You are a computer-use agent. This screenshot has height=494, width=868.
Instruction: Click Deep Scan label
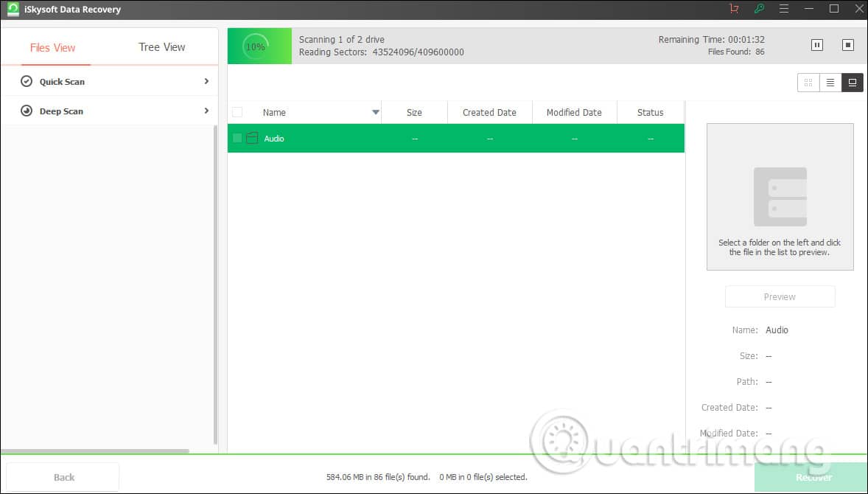point(61,111)
